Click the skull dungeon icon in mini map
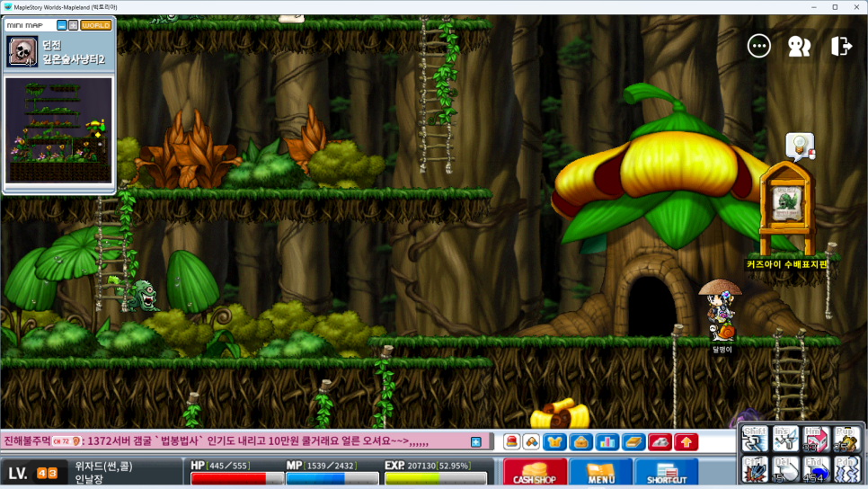 coord(22,51)
